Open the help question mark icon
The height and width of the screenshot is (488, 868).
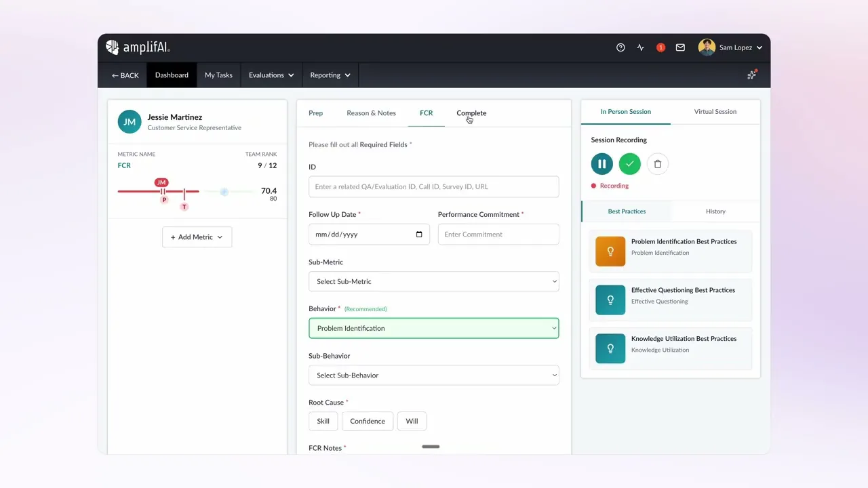tap(620, 47)
